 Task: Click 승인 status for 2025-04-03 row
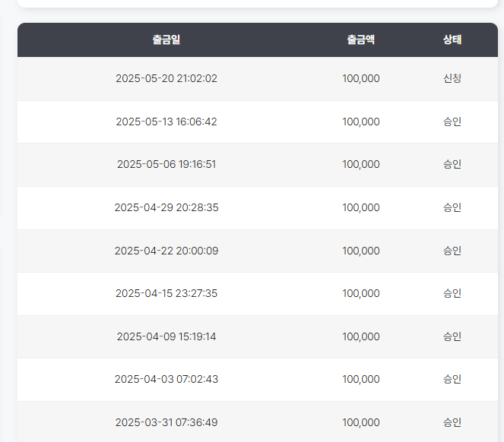point(452,380)
